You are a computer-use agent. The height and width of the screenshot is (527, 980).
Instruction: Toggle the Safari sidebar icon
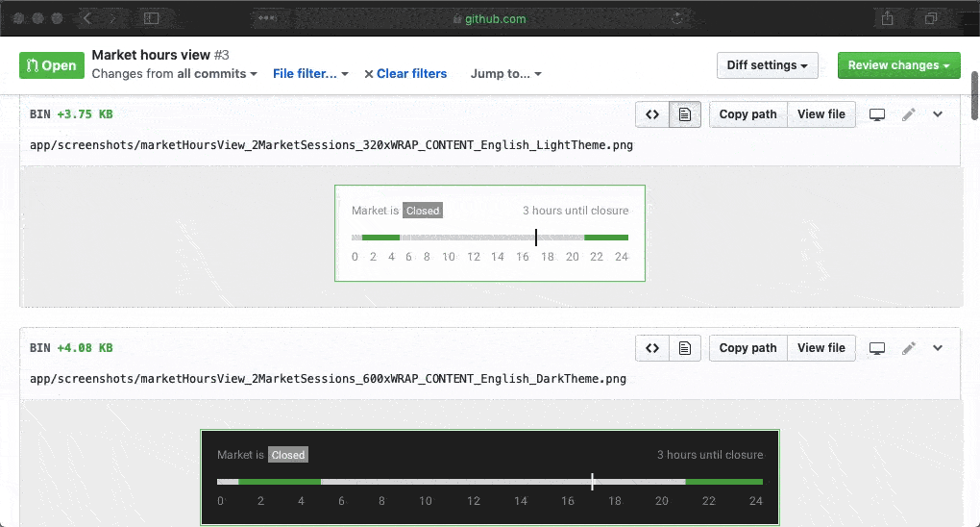[x=151, y=18]
